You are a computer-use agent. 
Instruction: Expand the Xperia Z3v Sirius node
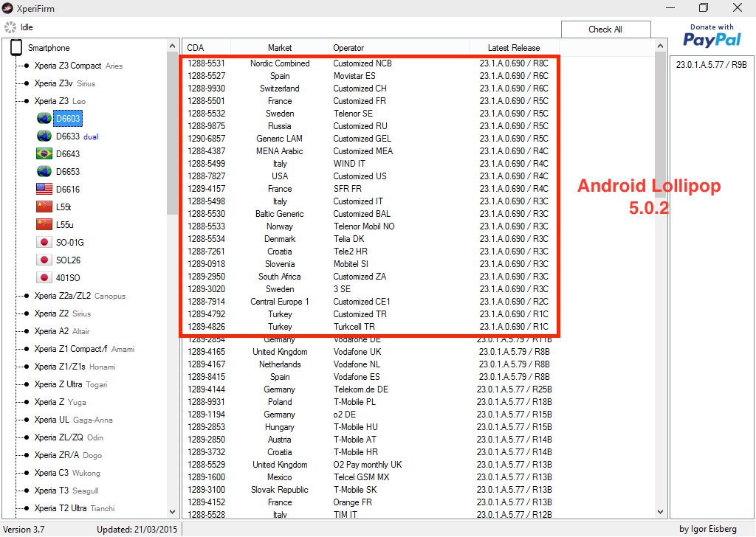click(26, 83)
